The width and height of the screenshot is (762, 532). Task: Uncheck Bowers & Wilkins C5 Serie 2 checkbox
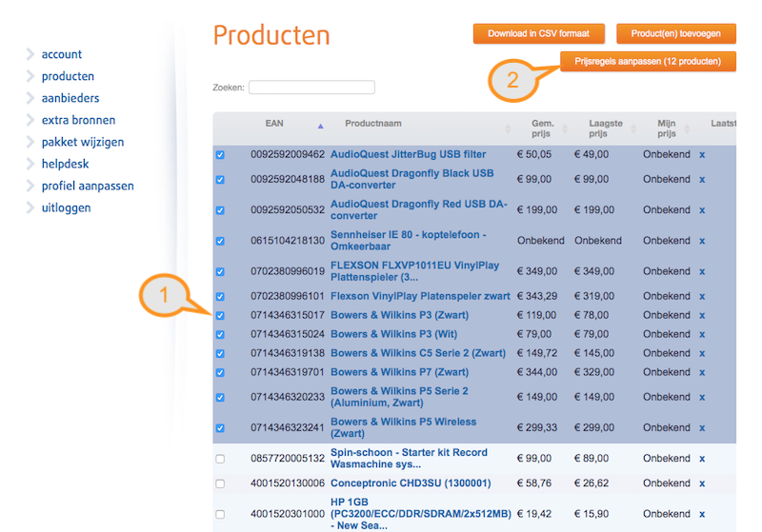point(220,353)
